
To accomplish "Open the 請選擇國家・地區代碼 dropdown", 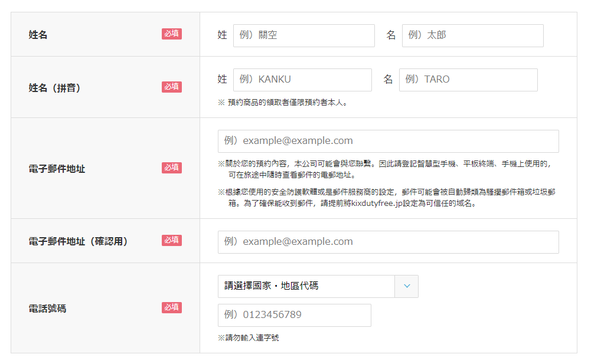I will (x=318, y=286).
